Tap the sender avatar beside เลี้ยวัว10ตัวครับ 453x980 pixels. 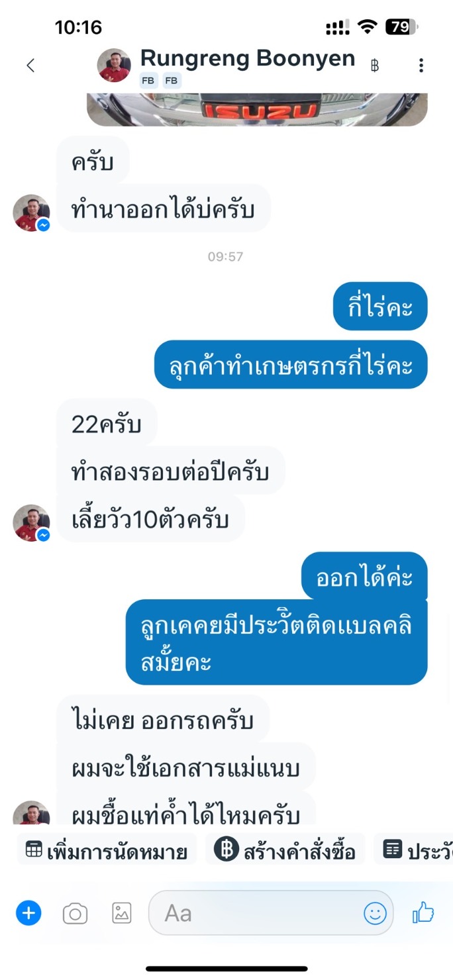tap(31, 522)
